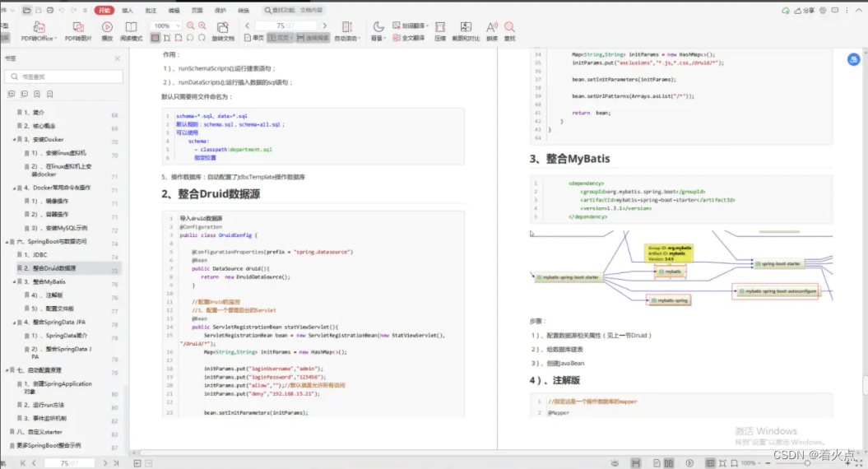868x469 pixels.
Task: Toggle actual size view button
Action: coord(155,38)
